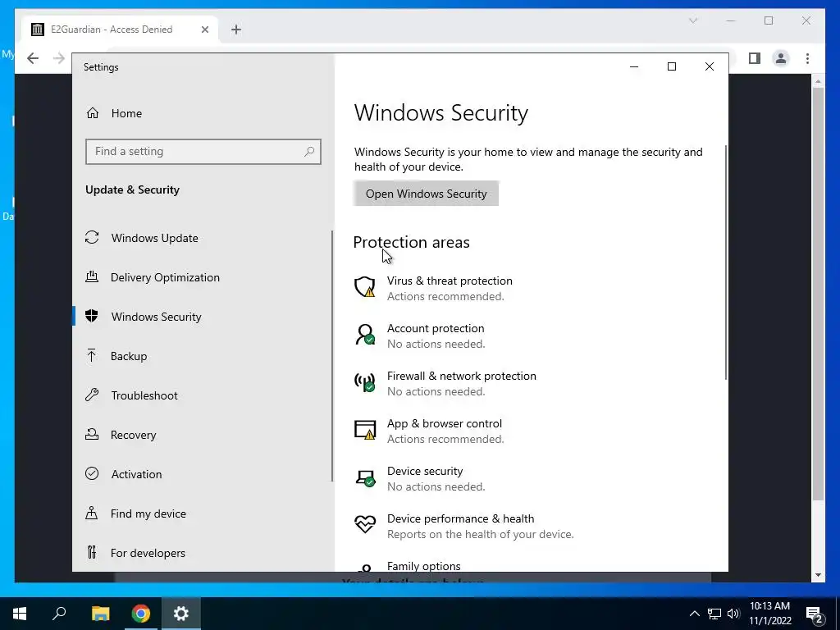
Task: Click Chrome's side panel icon
Action: point(755,58)
